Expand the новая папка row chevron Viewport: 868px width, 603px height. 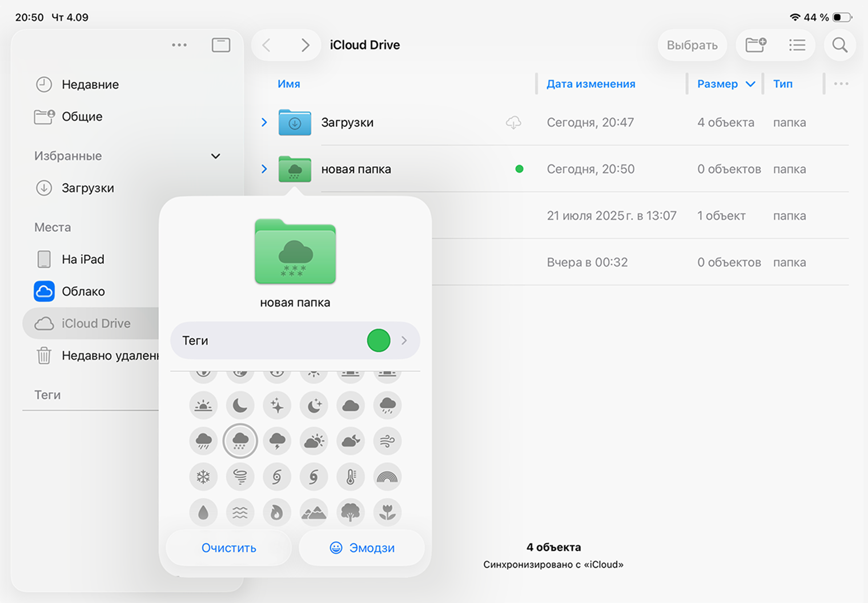(x=264, y=169)
